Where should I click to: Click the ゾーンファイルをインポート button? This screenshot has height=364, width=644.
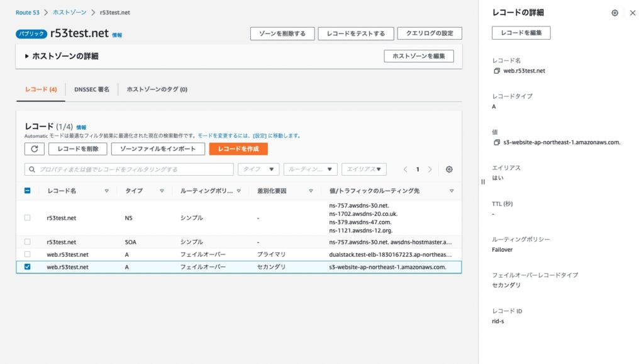(x=158, y=149)
